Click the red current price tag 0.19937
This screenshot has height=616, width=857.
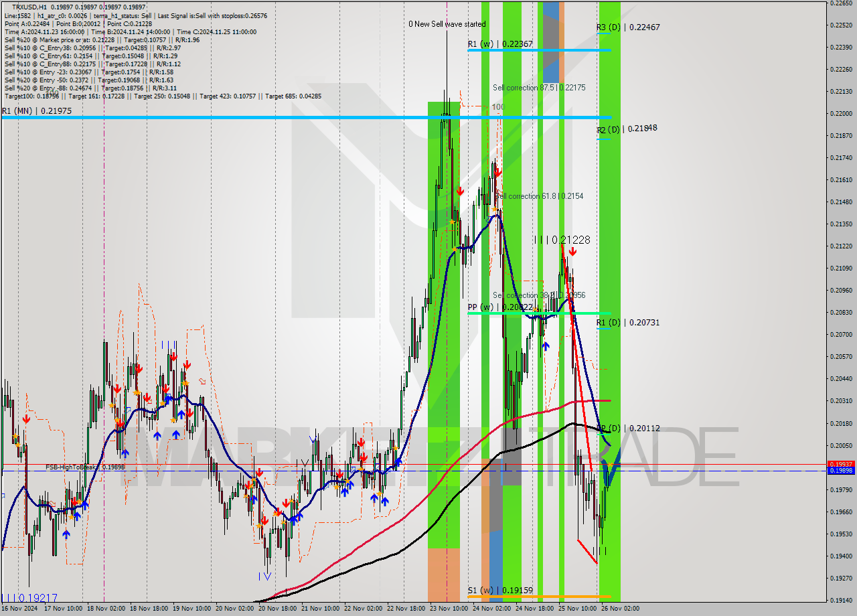tap(842, 462)
